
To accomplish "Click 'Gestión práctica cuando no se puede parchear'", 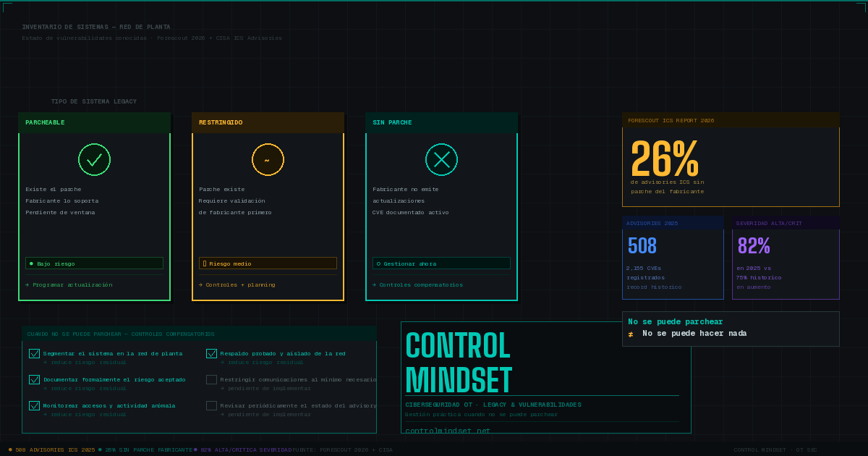I will 482,414.
